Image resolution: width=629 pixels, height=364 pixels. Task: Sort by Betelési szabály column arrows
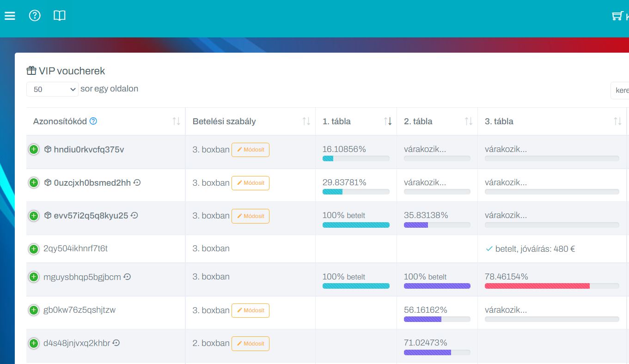pyautogui.click(x=306, y=121)
